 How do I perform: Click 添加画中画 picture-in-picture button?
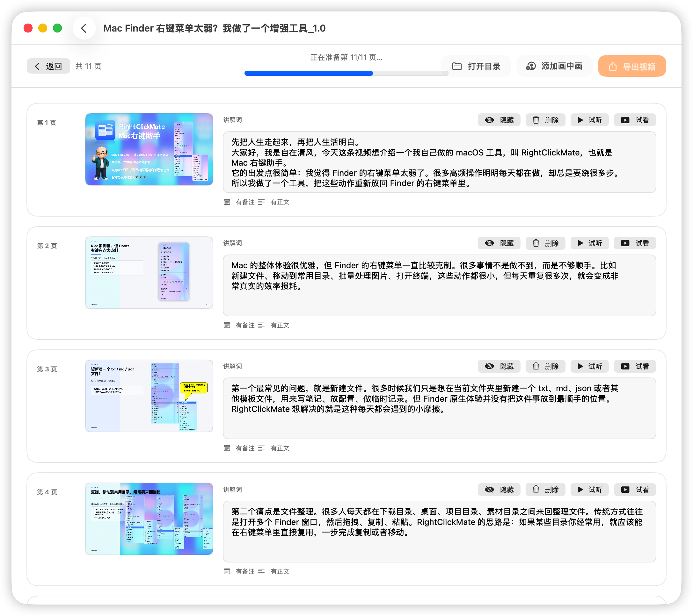click(554, 66)
